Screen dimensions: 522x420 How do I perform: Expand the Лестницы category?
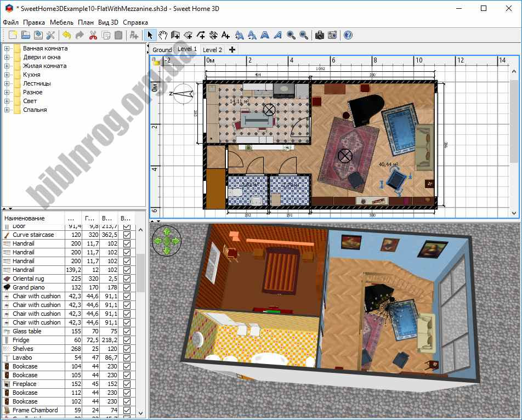pos(7,83)
